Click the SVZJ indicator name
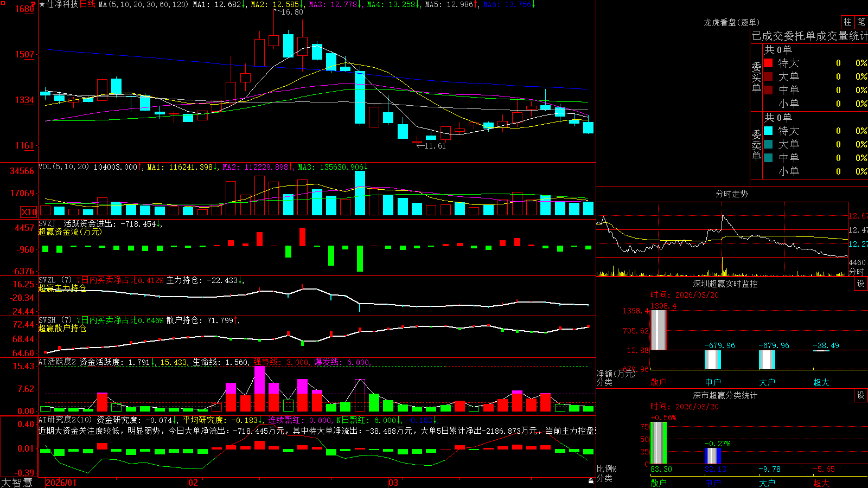Image resolution: width=868 pixels, height=488 pixels. [x=47, y=223]
